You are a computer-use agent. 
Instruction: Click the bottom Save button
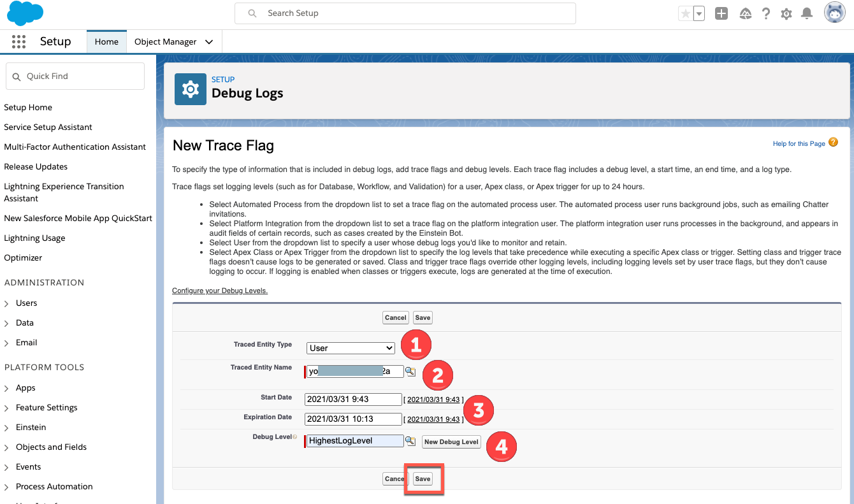click(423, 479)
